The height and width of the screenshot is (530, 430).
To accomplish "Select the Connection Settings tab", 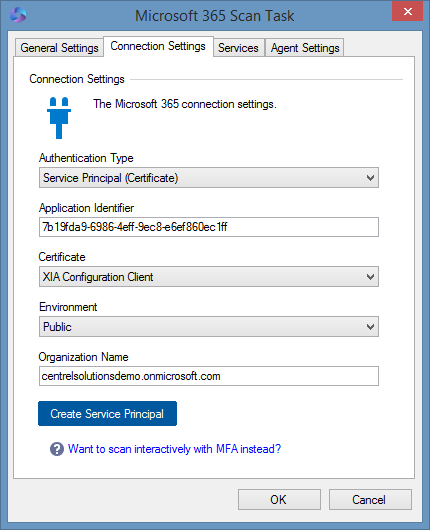I will (x=158, y=46).
